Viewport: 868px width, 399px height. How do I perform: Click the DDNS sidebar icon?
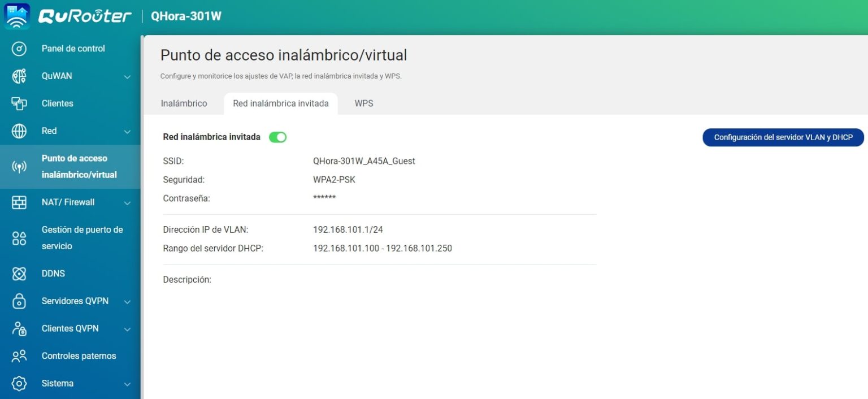(x=19, y=273)
